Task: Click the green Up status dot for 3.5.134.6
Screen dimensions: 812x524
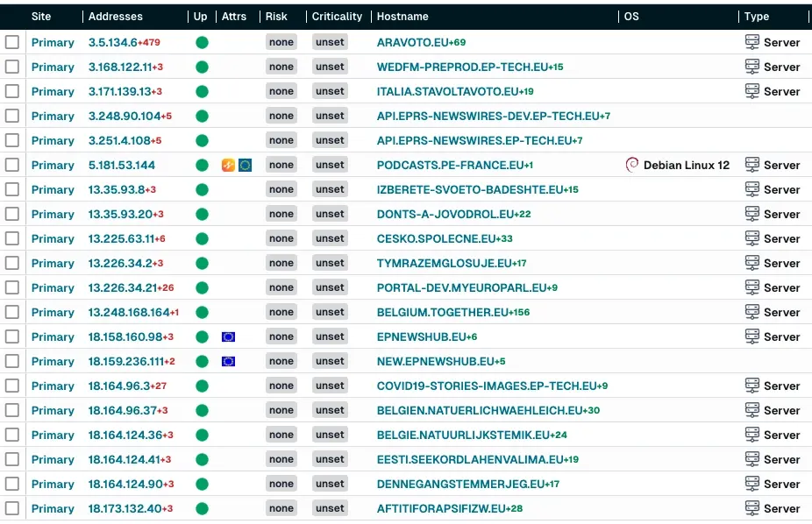Action: [x=202, y=42]
